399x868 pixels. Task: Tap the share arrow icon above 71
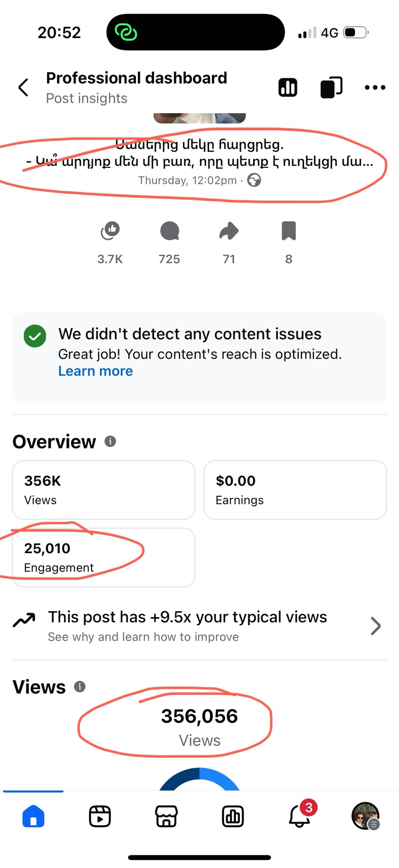pos(229,231)
